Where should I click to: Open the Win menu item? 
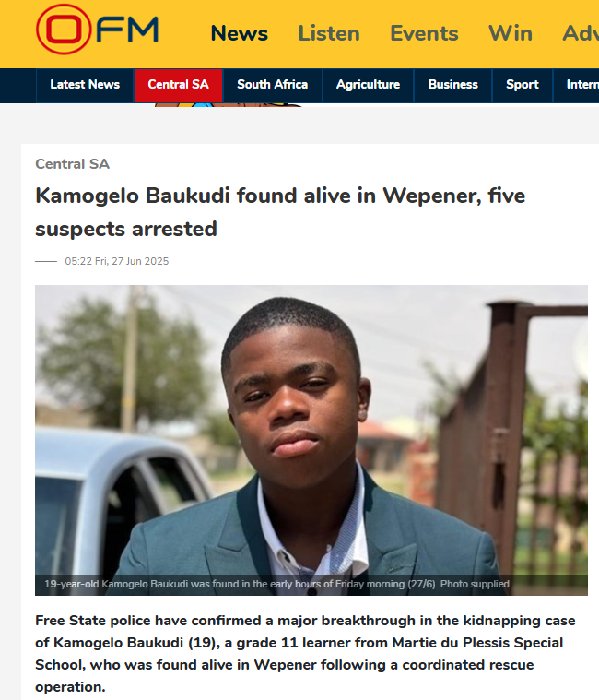coord(511,33)
